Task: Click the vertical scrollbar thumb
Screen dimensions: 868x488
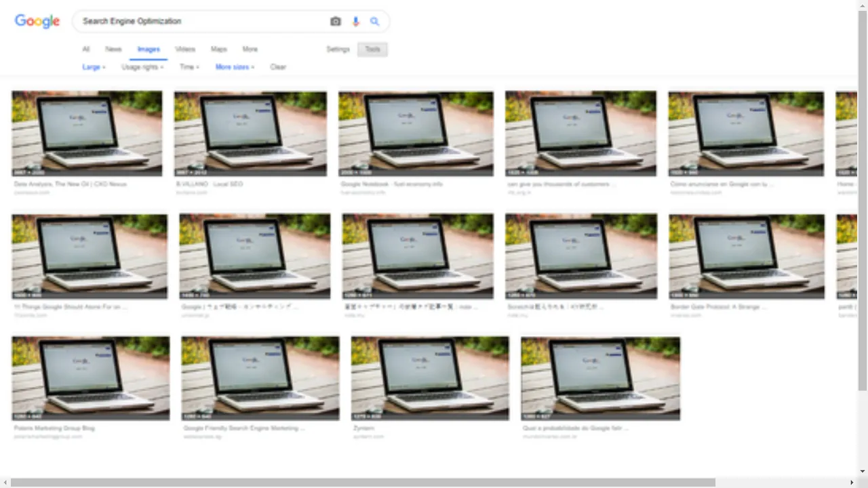Action: pyautogui.click(x=863, y=201)
